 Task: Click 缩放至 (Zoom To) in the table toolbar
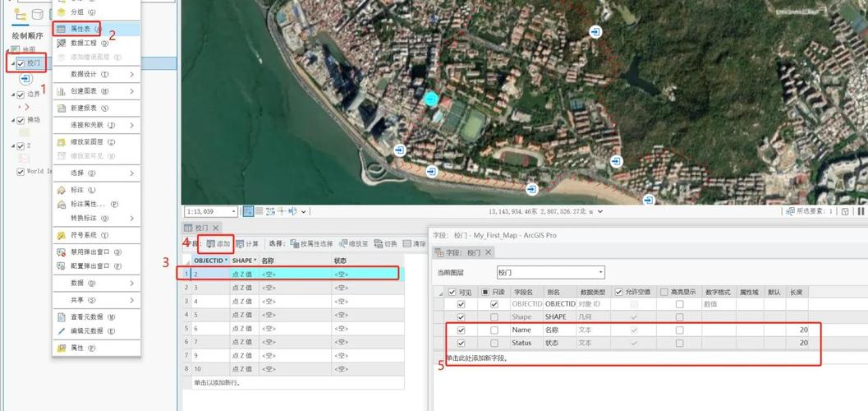pos(354,244)
